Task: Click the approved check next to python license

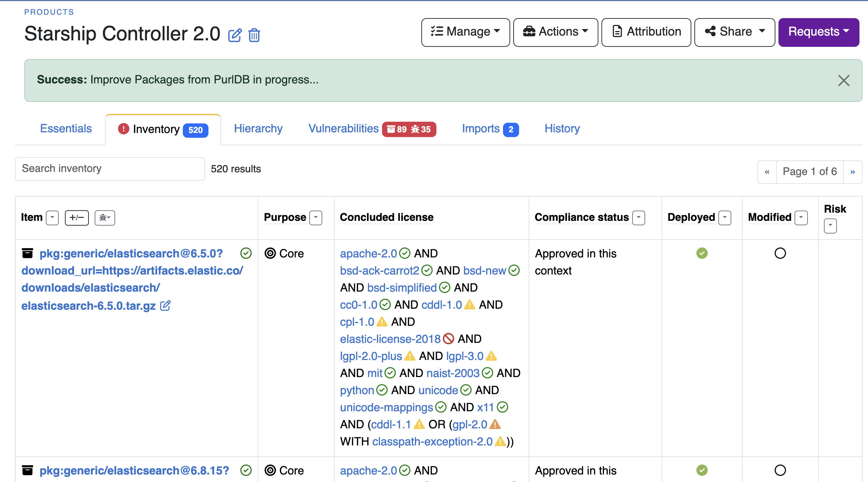Action: tap(382, 390)
